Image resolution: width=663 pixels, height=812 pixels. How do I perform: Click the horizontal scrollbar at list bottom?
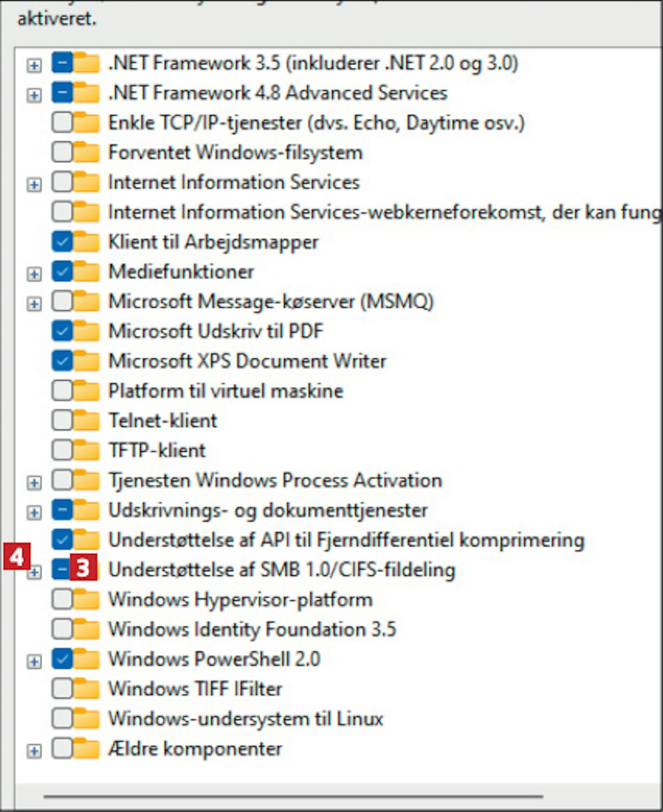(293, 797)
